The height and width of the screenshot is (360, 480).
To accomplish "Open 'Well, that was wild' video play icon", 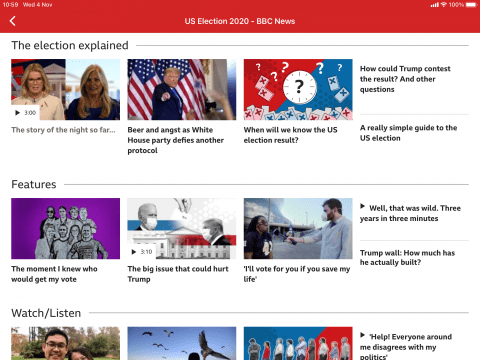I will coord(363,206).
